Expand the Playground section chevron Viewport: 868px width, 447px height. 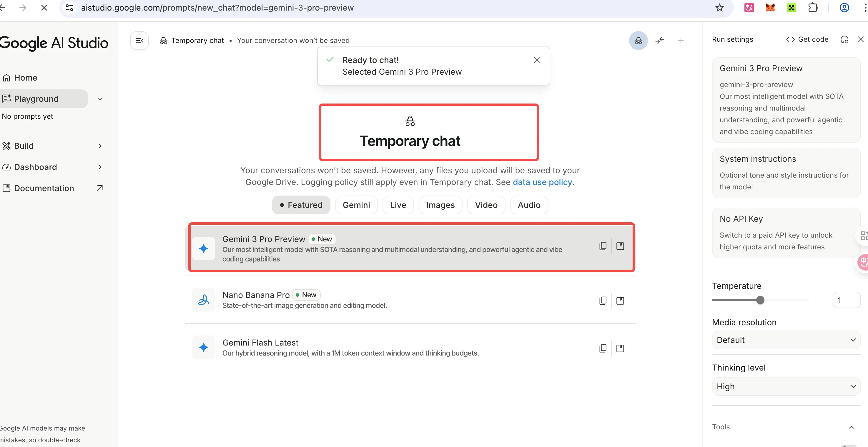pyautogui.click(x=100, y=99)
